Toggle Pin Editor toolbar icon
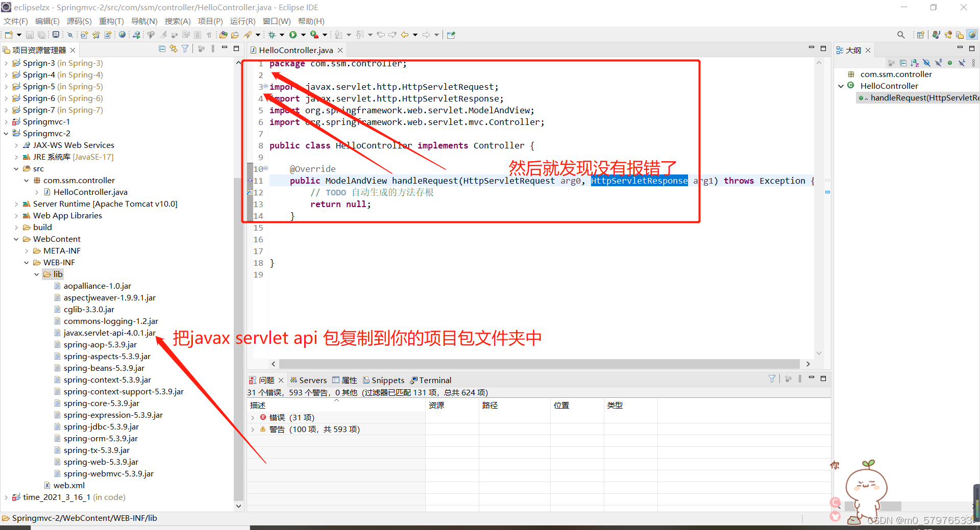The height and width of the screenshot is (530, 980). [x=451, y=35]
